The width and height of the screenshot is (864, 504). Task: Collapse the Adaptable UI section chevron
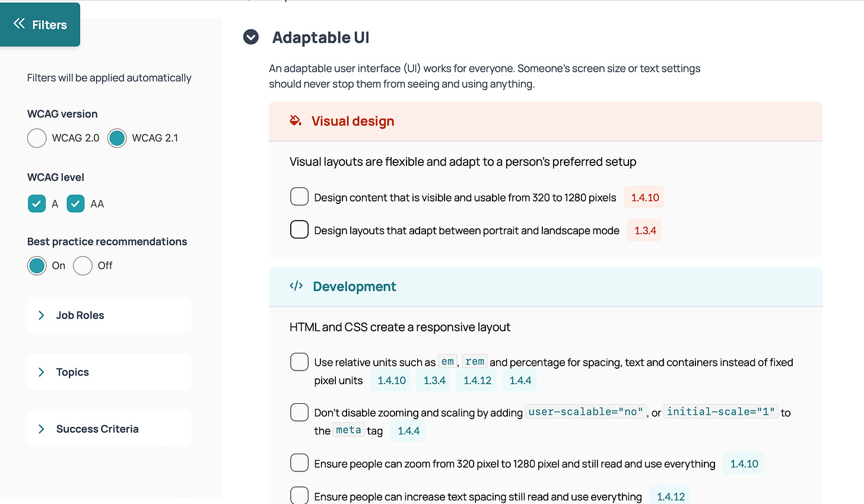(x=251, y=37)
